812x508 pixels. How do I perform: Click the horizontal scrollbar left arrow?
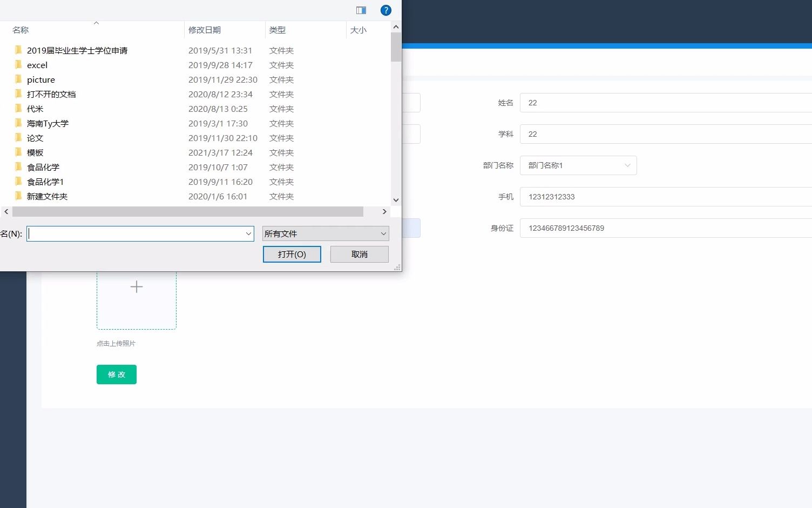[x=6, y=211]
